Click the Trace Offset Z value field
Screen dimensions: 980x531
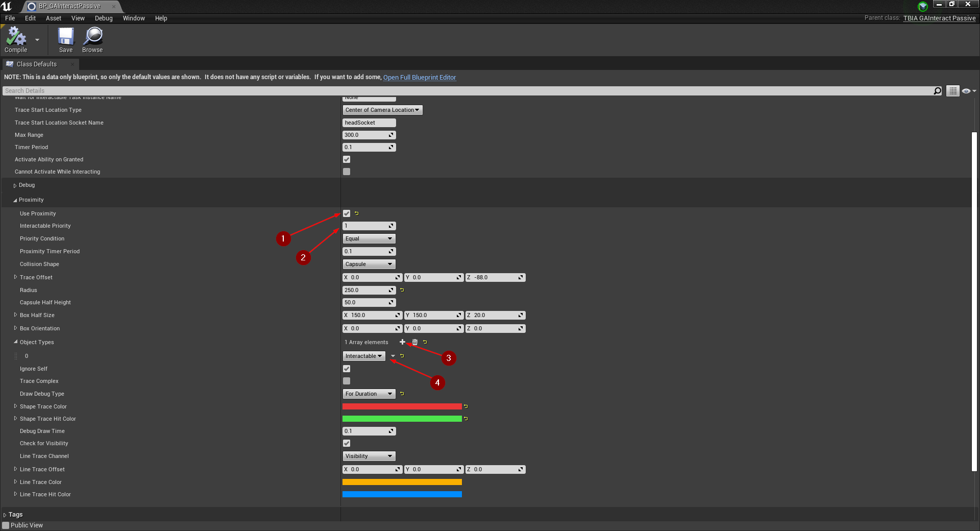pyautogui.click(x=496, y=277)
